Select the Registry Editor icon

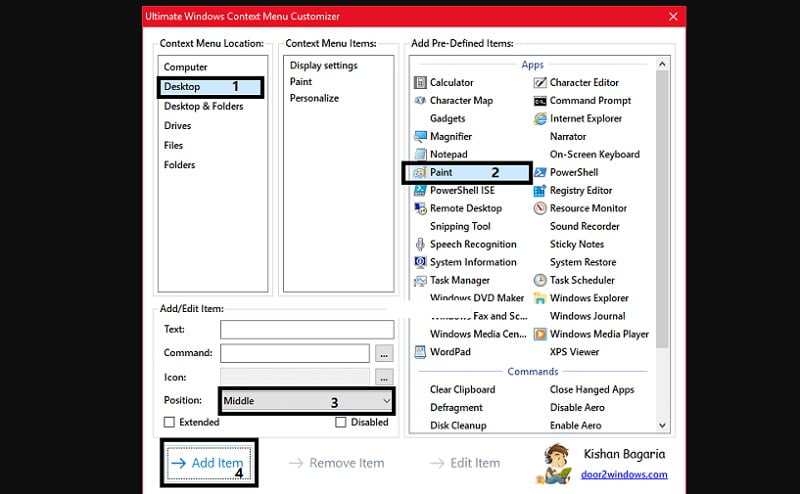540,190
